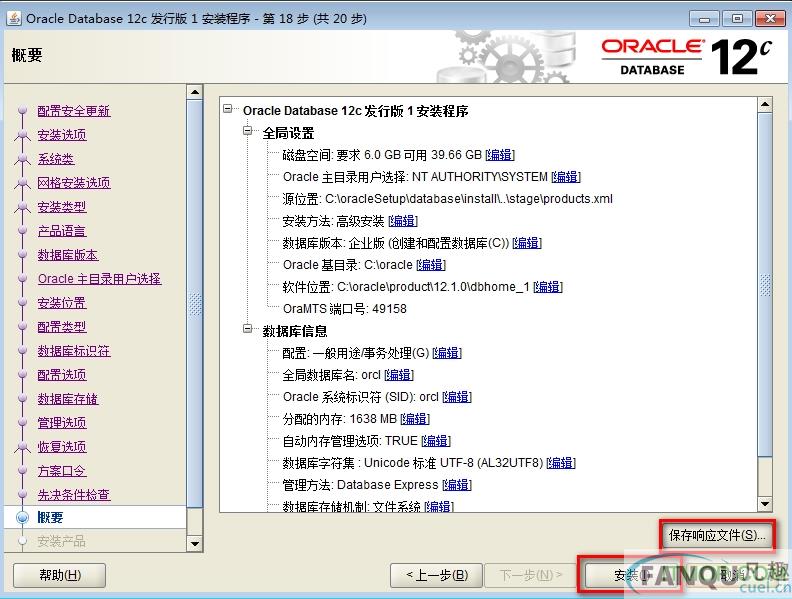Screen dimensions: 792x599
Task: Edit the Oracle 主目录用户选择 setting
Action: pos(565,177)
